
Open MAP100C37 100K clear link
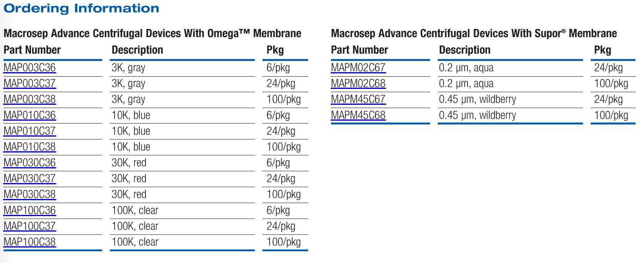click(30, 226)
